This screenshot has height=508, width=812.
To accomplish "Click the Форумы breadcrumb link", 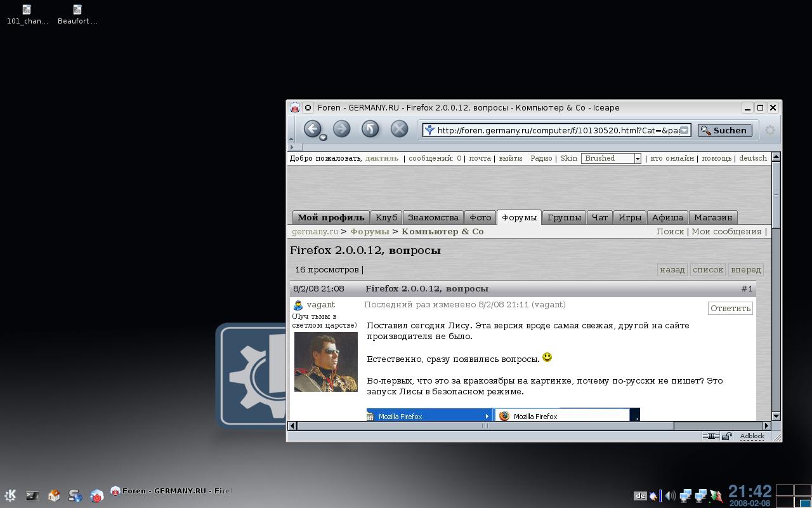I will [369, 231].
